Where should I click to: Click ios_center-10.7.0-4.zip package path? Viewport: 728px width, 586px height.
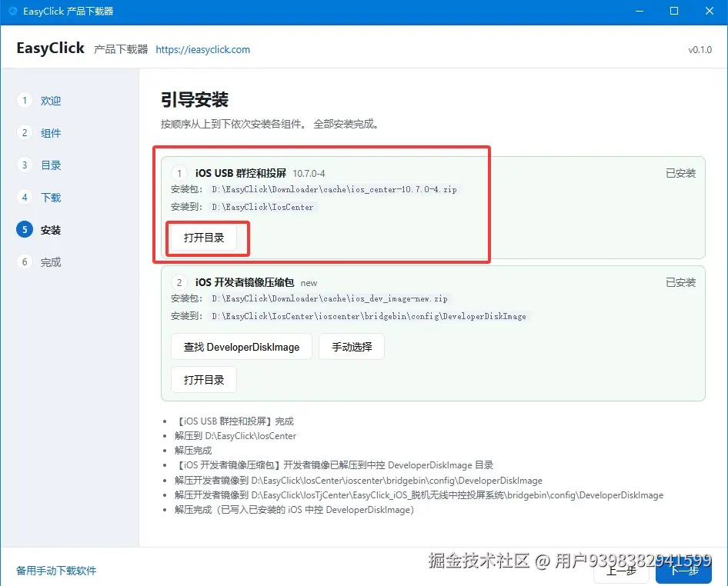pyautogui.click(x=334, y=189)
